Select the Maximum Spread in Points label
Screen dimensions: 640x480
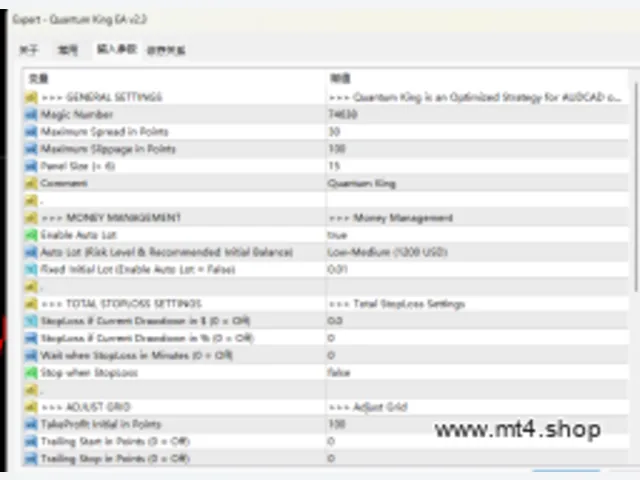coord(104,131)
